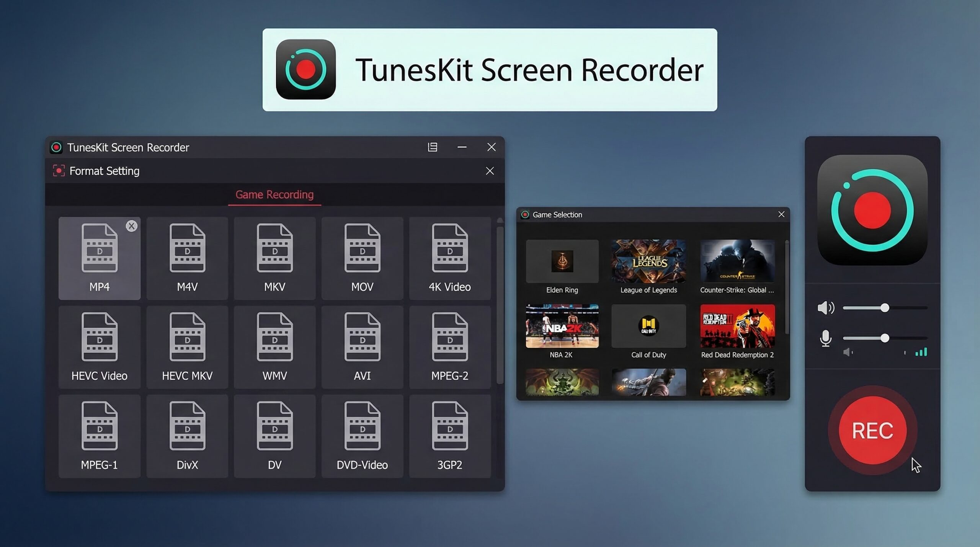Dismiss the Format Setting panel

490,171
